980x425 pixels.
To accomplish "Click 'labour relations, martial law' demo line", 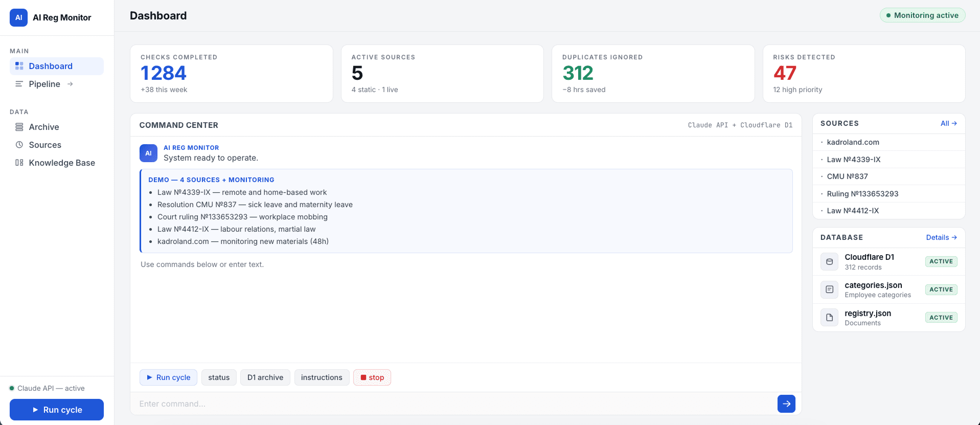I will [x=236, y=229].
